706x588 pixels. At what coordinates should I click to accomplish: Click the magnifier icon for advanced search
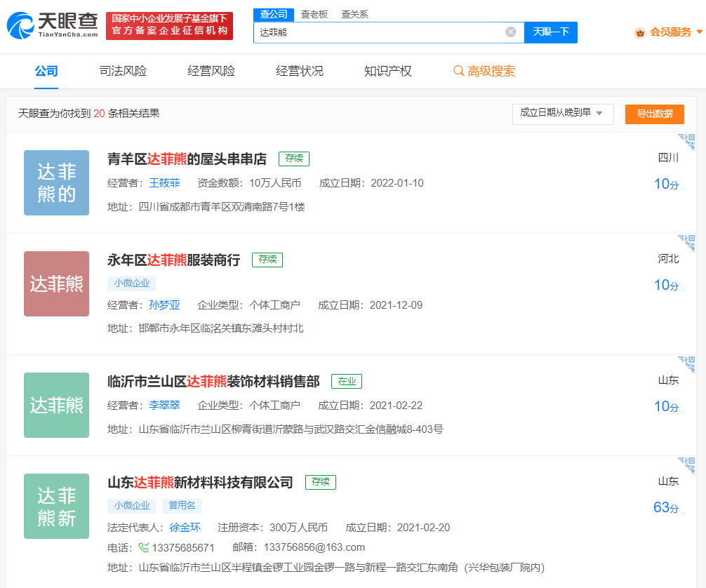[458, 71]
